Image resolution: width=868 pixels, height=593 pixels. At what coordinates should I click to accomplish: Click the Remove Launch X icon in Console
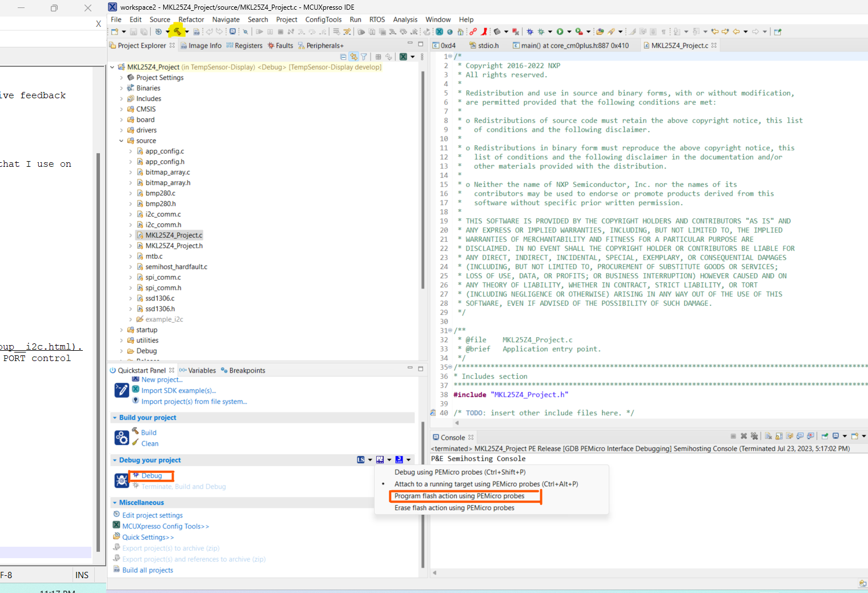pos(744,436)
